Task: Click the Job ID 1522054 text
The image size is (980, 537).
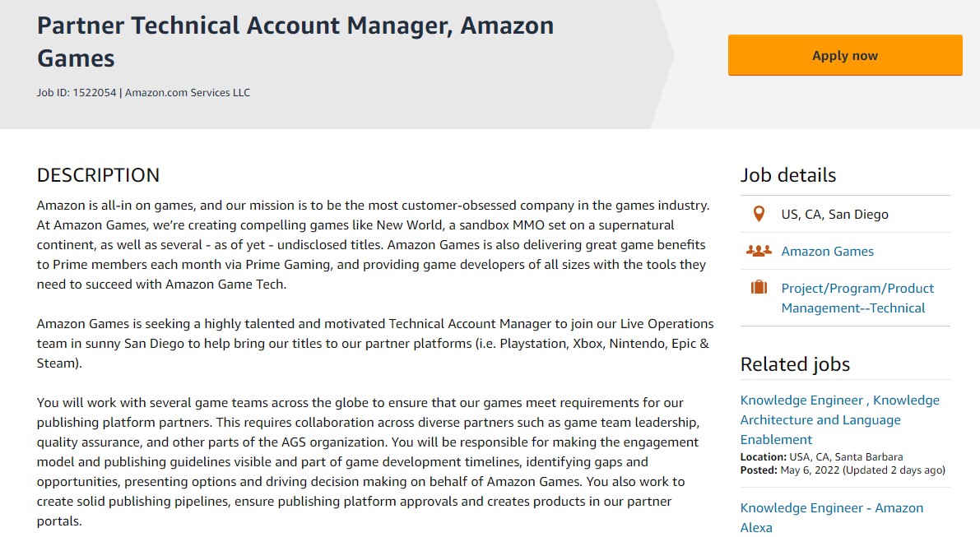Action: point(77,92)
